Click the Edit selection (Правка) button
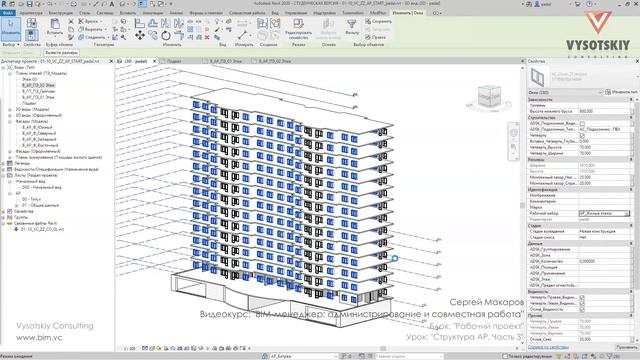 [x=376, y=37]
